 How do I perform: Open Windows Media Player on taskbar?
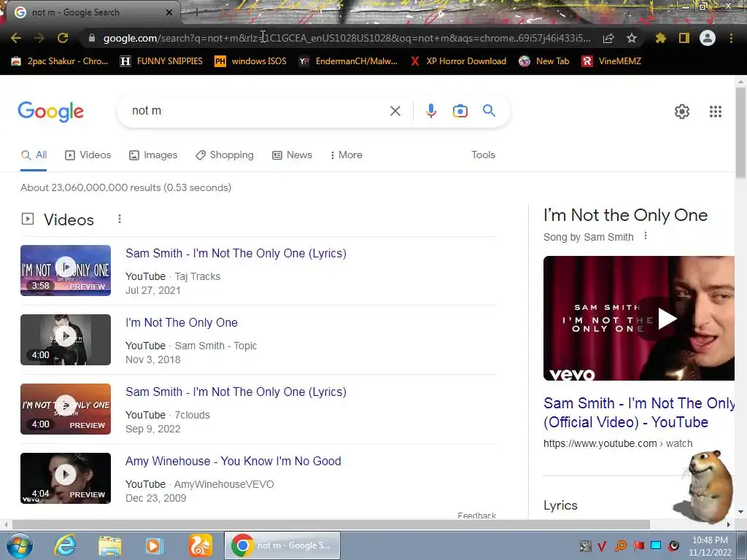[x=155, y=545]
